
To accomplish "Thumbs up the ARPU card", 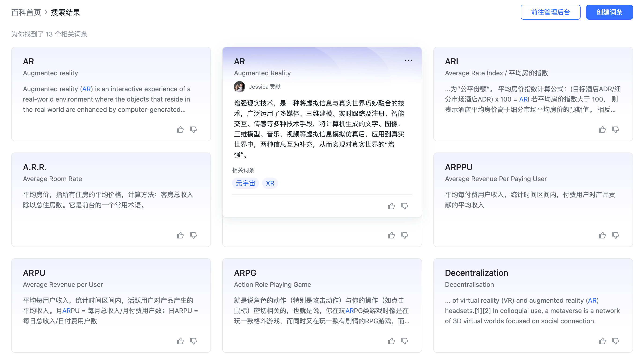I will point(180,341).
